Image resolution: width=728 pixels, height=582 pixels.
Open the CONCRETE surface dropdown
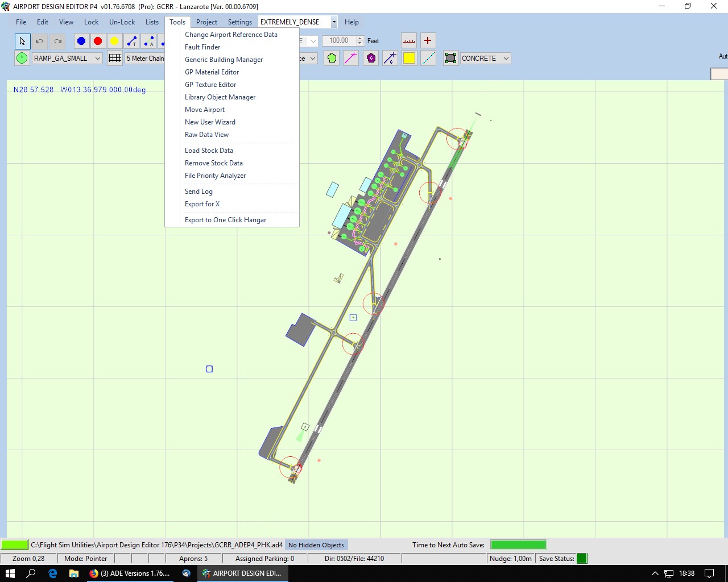(506, 58)
